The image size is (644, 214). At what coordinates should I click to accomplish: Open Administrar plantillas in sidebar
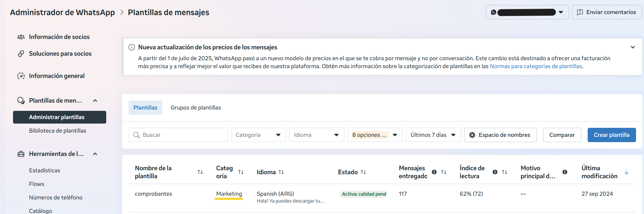59,117
